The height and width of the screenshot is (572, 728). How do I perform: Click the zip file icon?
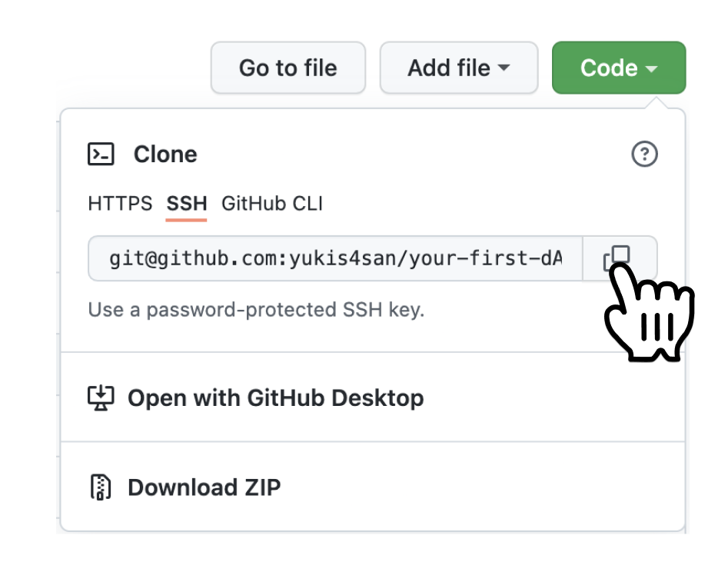[x=100, y=487]
